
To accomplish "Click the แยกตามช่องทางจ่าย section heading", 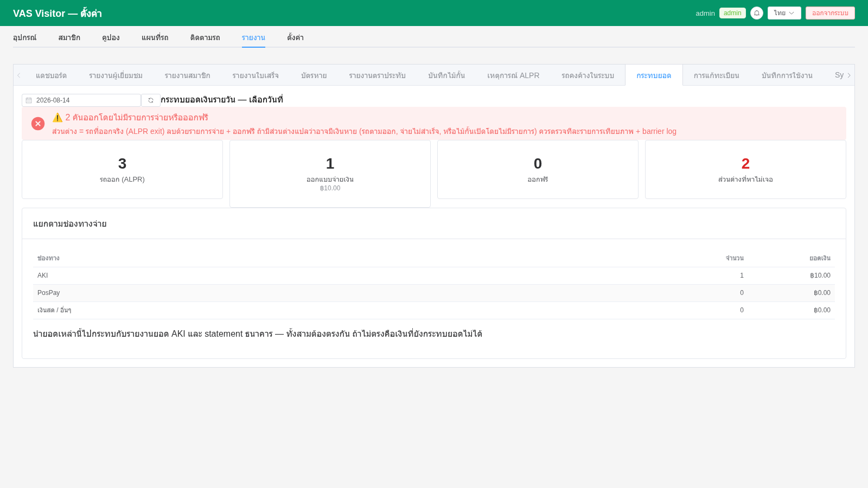I will click(x=70, y=224).
